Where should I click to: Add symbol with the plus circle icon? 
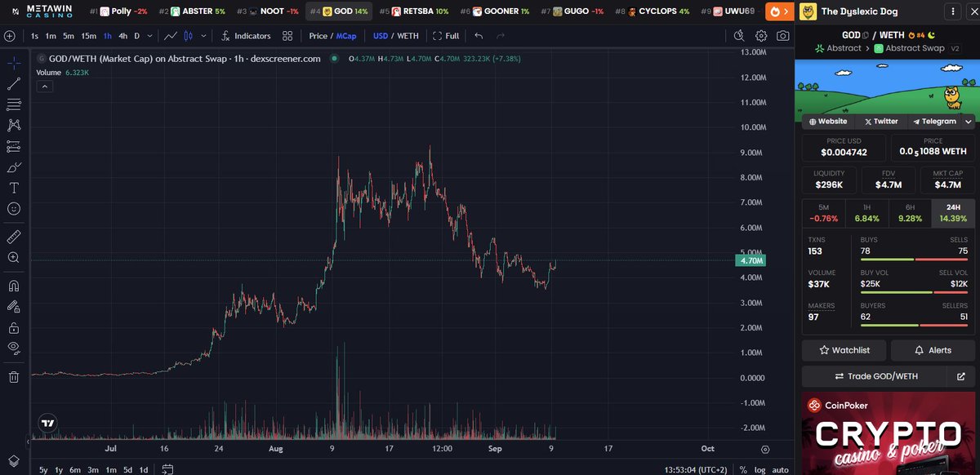pos(10,36)
